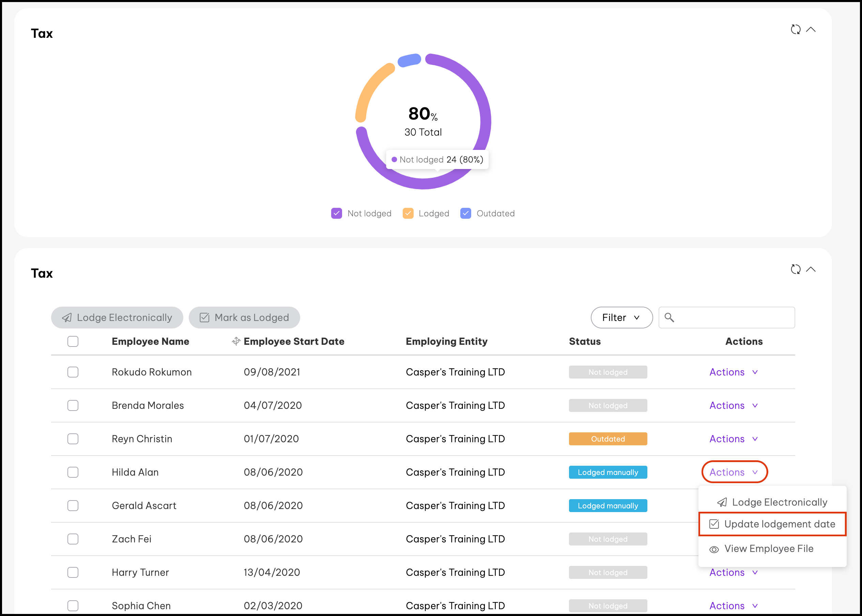Click the orange Lodged donut segment

coord(372,88)
